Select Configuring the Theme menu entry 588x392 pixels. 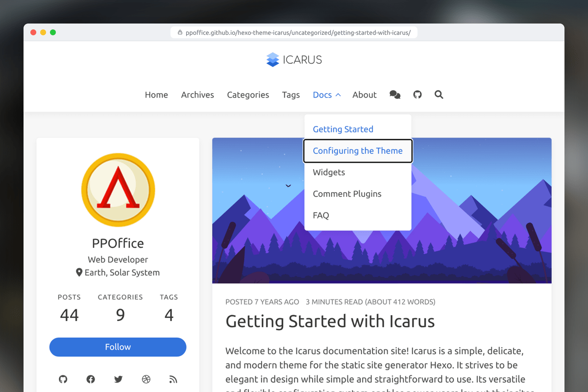(x=358, y=150)
